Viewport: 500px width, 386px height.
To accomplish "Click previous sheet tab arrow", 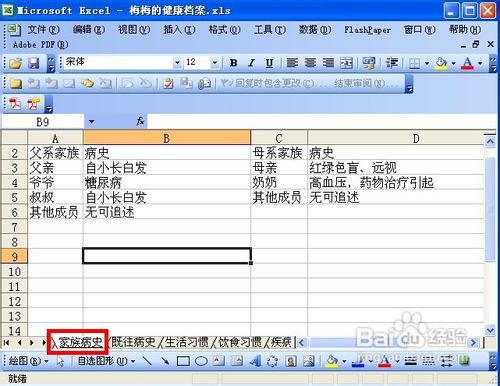I will [x=19, y=342].
